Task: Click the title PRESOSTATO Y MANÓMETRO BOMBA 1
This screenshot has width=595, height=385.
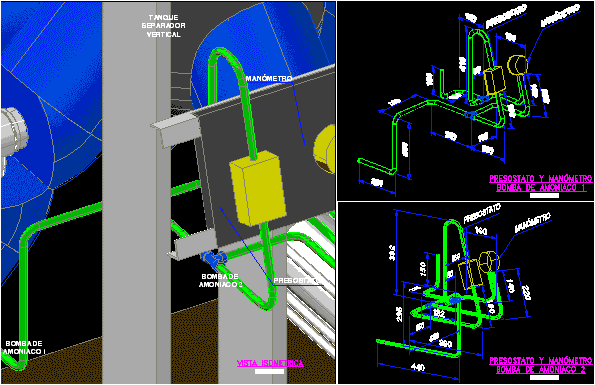Action: [541, 183]
